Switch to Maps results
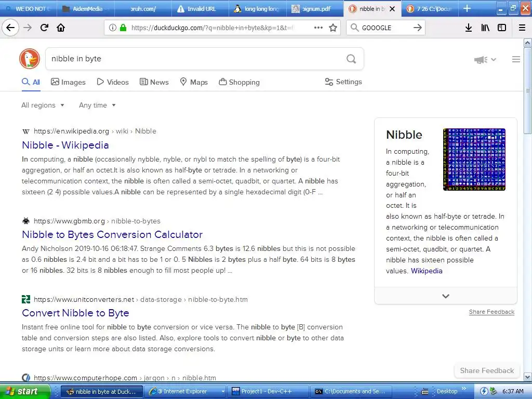Viewport: 532px width, 399px height. [x=194, y=82]
